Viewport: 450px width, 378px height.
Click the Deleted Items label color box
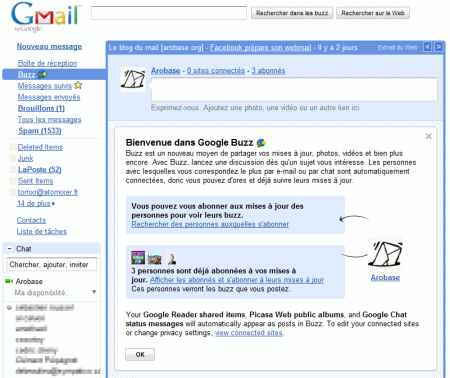12,147
